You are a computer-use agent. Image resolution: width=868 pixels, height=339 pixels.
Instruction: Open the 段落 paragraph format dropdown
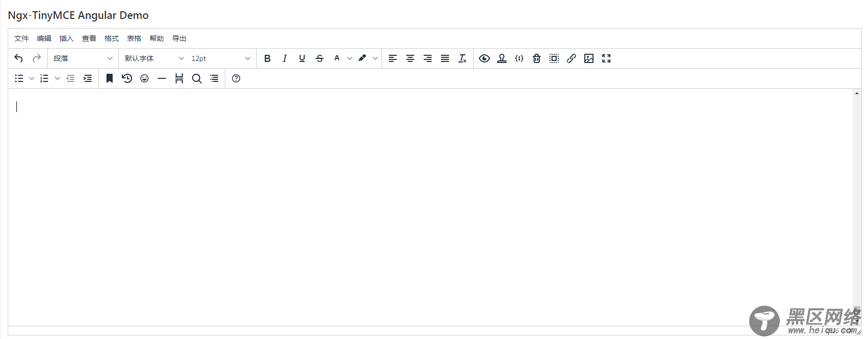(x=83, y=58)
